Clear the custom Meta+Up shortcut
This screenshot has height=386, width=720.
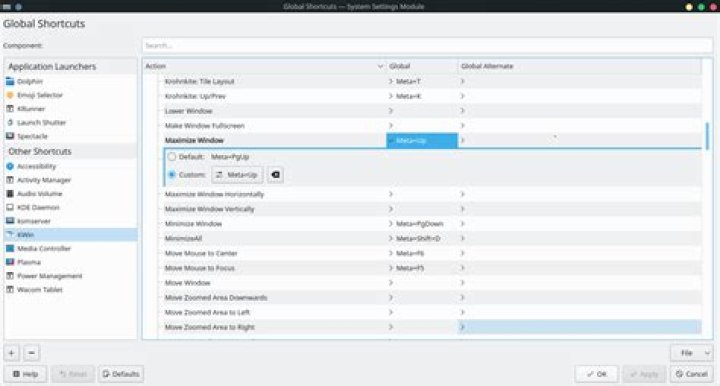click(x=276, y=175)
